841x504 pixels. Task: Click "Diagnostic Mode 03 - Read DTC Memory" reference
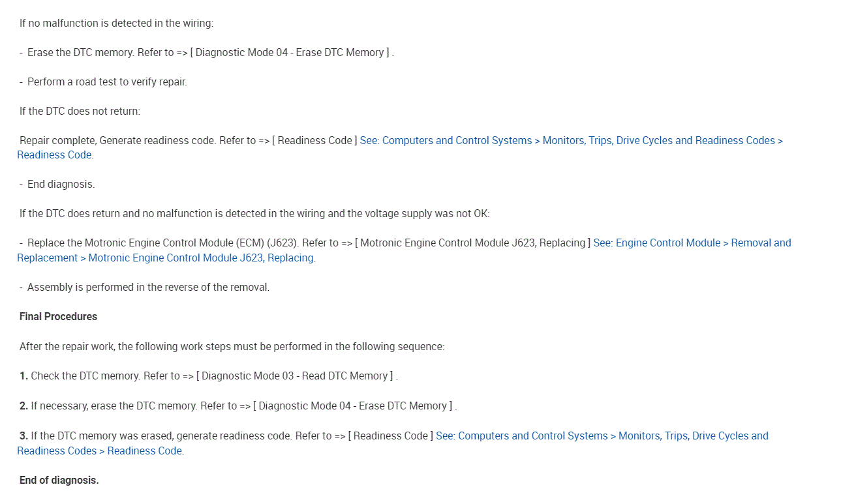pos(296,376)
